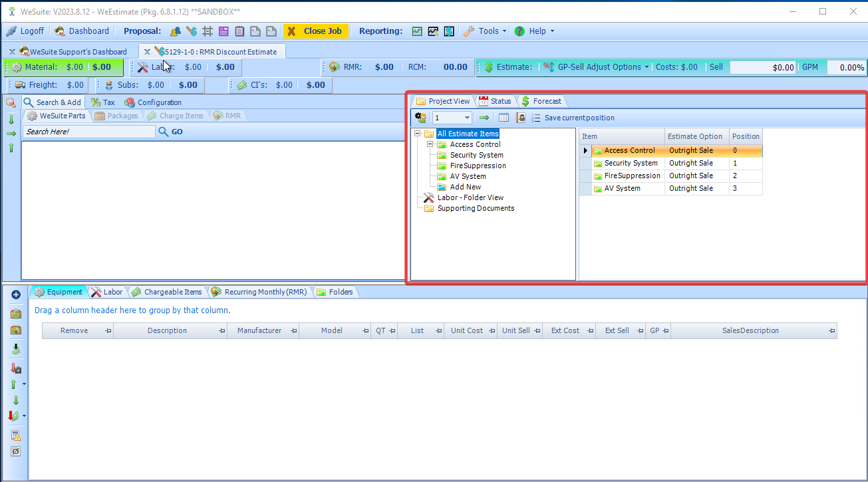Switch to the Forecast tab
Viewport: 868px width, 482px height.
pos(541,101)
